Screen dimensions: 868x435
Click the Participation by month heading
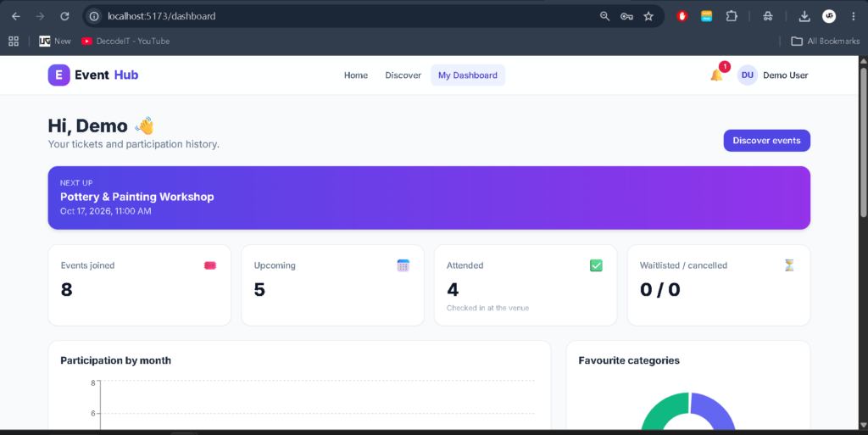(115, 360)
